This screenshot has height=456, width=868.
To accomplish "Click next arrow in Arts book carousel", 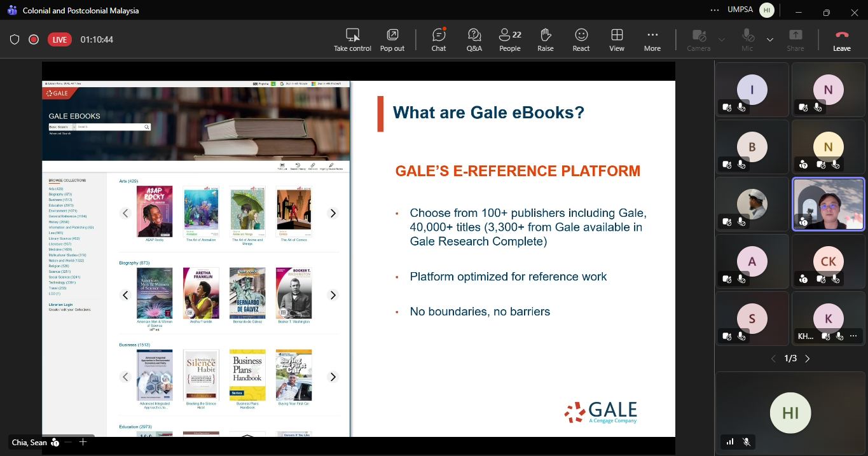I will point(332,213).
